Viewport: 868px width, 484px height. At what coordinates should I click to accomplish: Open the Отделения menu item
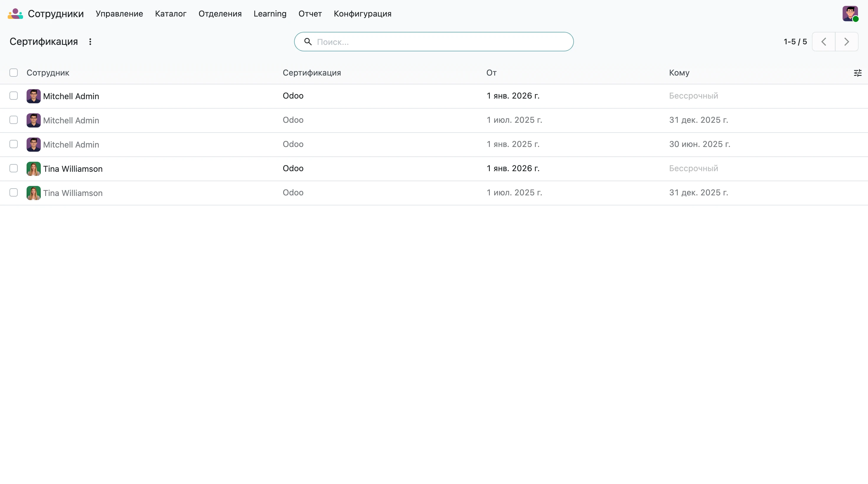[220, 14]
